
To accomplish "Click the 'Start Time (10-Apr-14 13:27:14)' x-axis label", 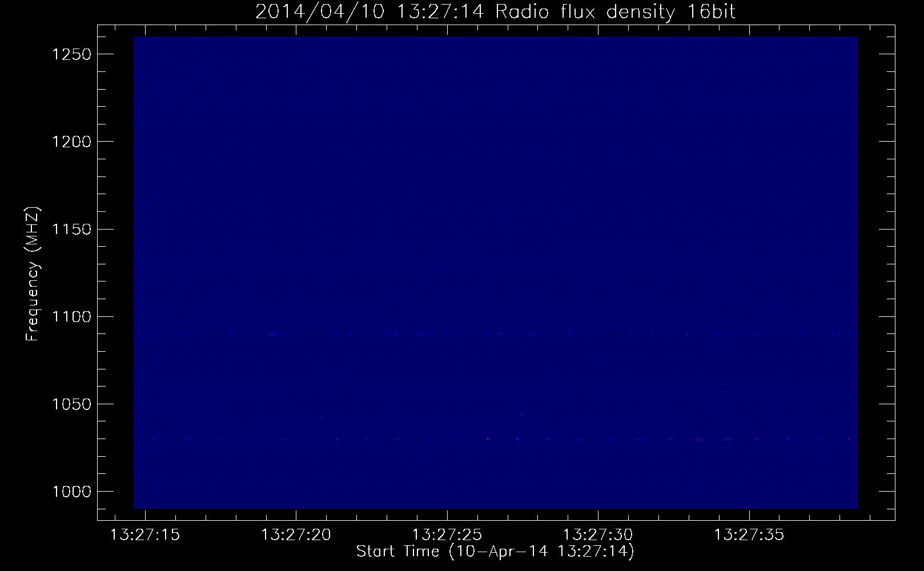I will [x=495, y=552].
